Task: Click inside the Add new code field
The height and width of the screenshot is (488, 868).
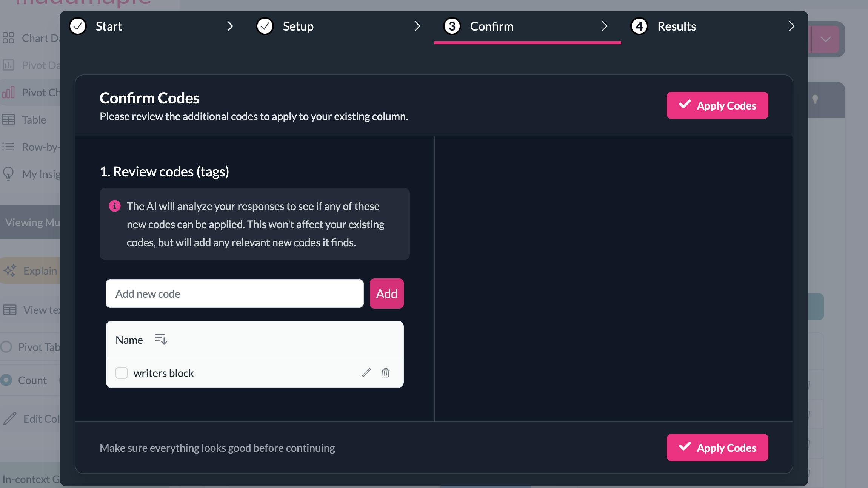Action: (x=234, y=293)
